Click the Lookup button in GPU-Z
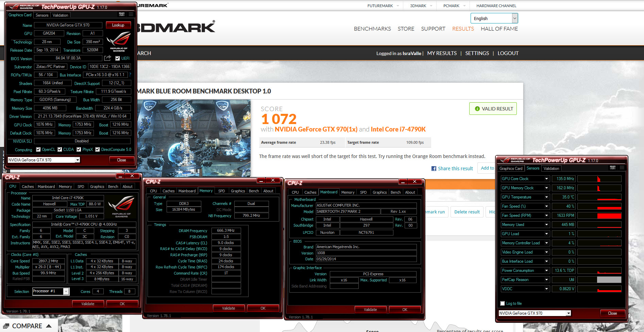This screenshot has height=332, width=644. (118, 25)
